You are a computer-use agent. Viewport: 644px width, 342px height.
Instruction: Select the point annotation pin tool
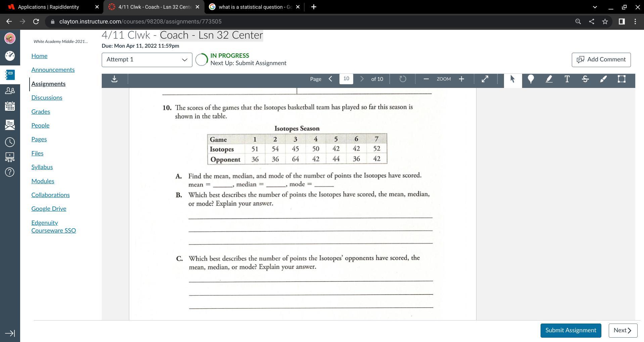(x=531, y=79)
